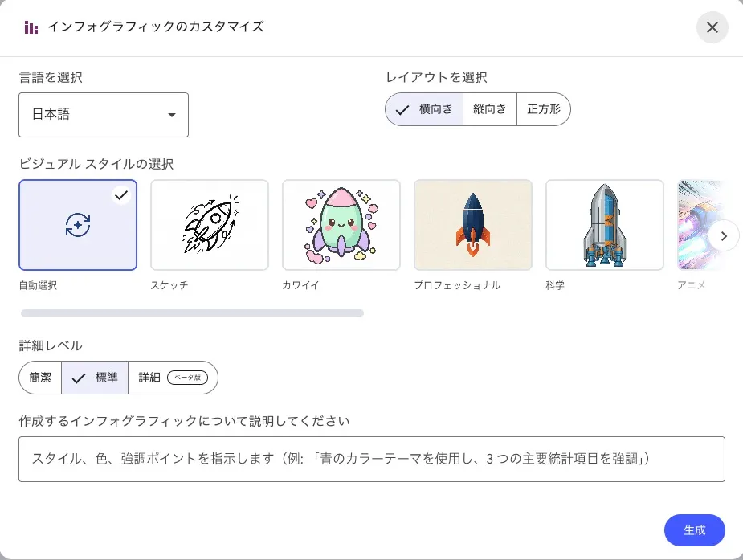
Task: Click the infographic bar chart icon in header
Action: tap(31, 27)
